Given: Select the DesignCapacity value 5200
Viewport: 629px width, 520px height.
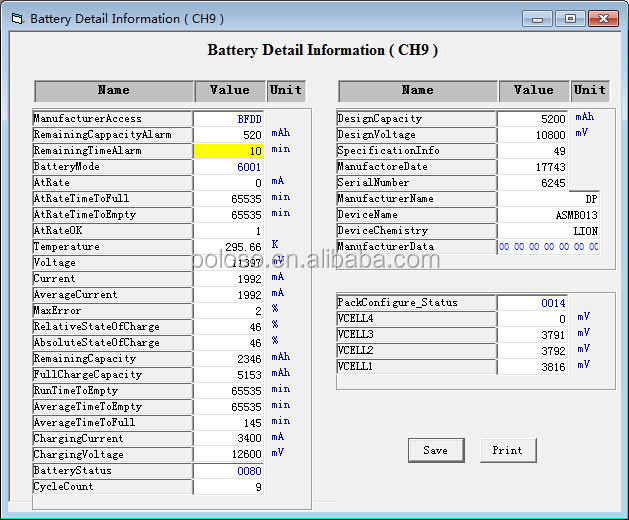Looking at the screenshot, I should point(532,119).
